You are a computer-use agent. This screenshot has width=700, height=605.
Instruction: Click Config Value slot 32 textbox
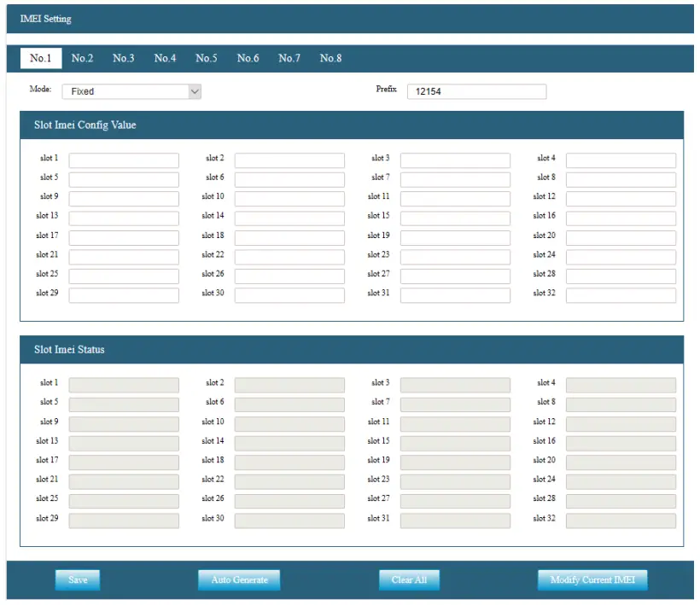coord(621,295)
